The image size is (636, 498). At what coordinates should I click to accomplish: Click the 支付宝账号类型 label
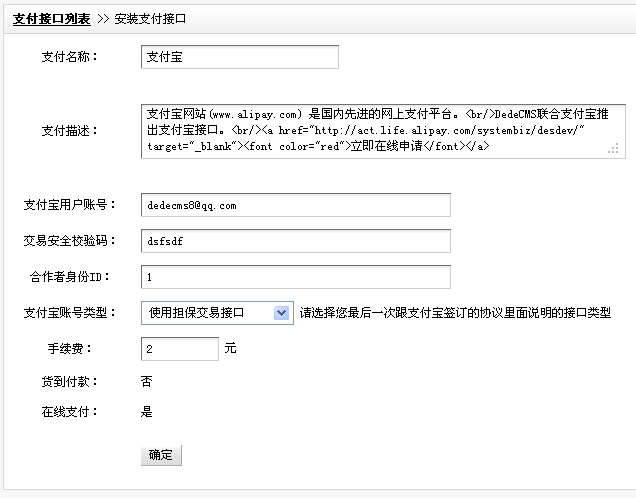(70, 313)
